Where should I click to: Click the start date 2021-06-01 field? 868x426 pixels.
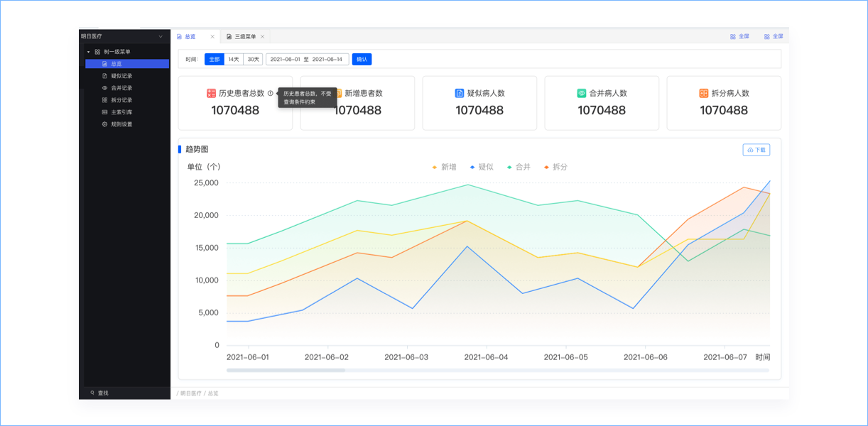coord(286,60)
